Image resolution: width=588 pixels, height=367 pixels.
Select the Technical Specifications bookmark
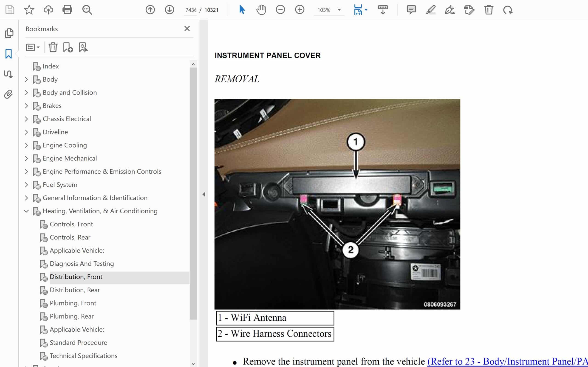coord(83,356)
